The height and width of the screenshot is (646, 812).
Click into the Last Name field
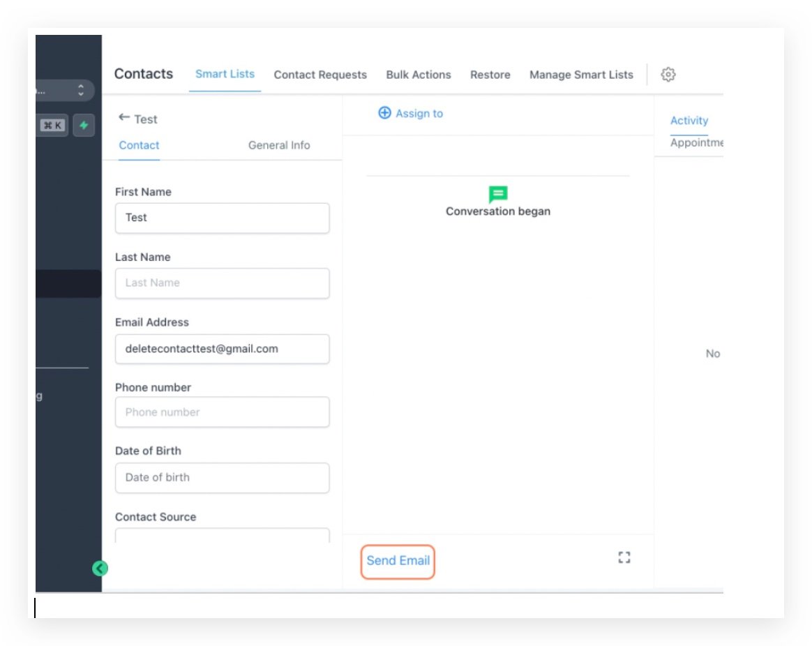pyautogui.click(x=222, y=283)
